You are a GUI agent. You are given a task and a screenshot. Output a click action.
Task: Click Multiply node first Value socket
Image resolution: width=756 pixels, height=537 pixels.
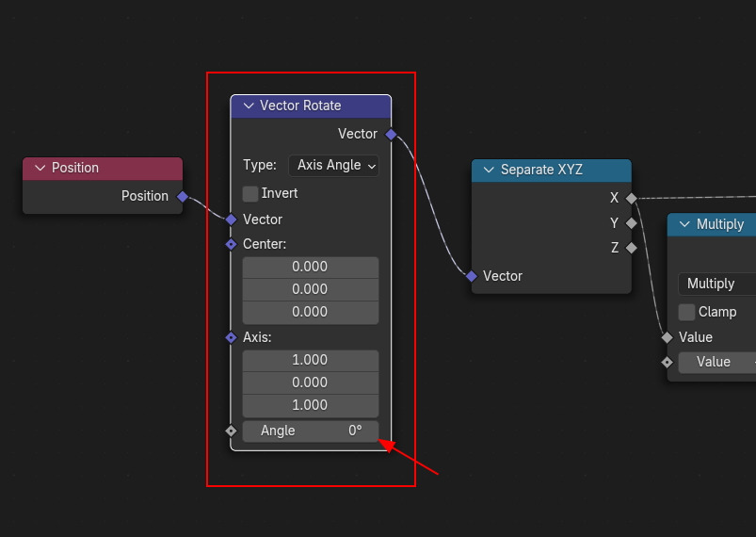coord(667,337)
